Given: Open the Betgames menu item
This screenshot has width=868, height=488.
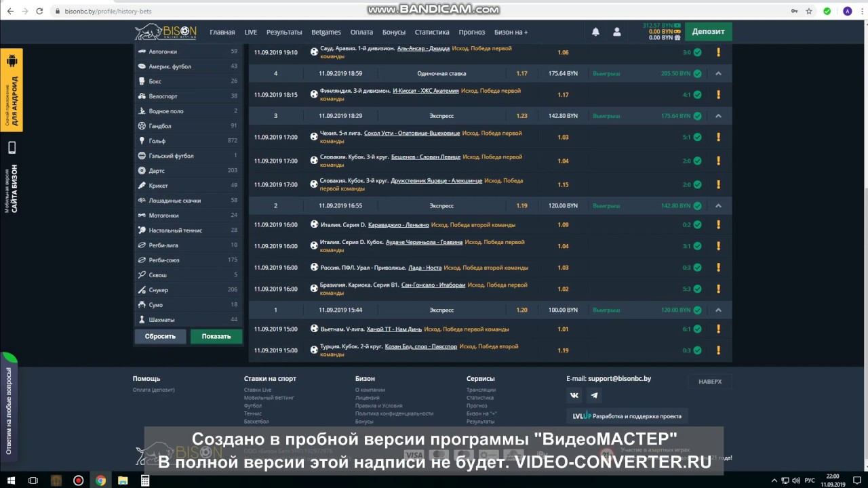Looking at the screenshot, I should click(326, 32).
